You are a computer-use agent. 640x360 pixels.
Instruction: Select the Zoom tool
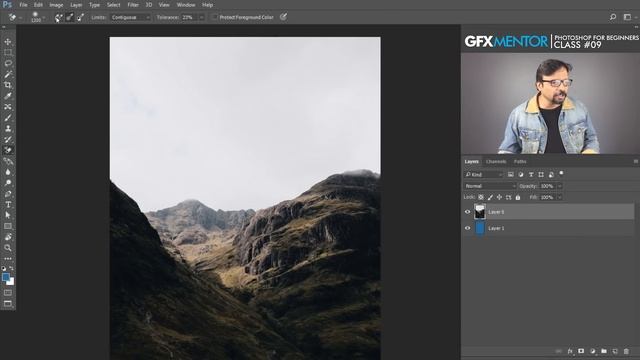[x=8, y=248]
